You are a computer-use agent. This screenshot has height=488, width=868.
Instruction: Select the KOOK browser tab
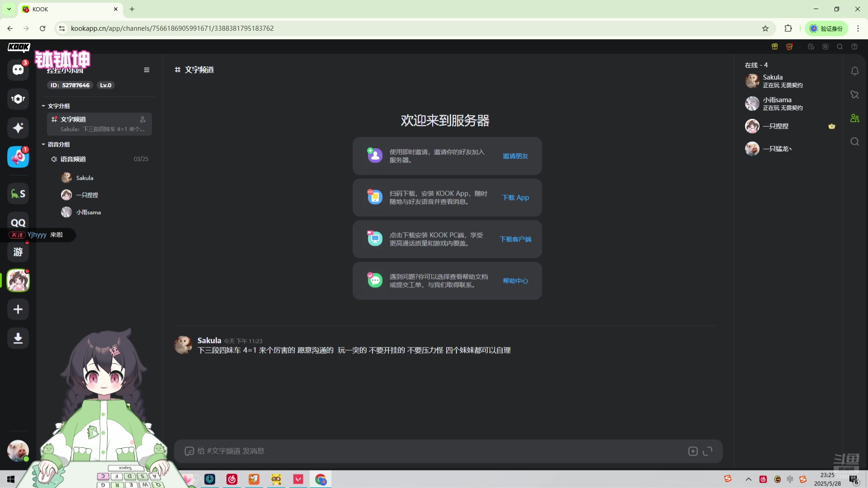tap(70, 9)
